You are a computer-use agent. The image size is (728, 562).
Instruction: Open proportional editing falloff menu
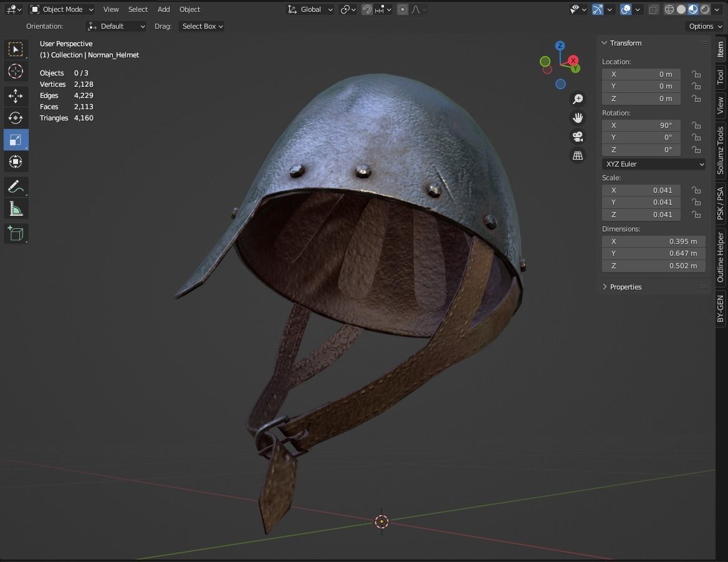click(418, 9)
